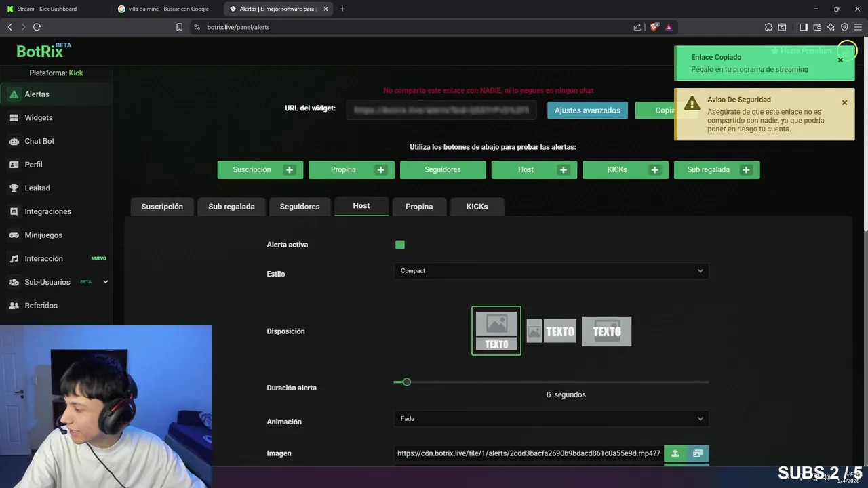This screenshot has width=868, height=488.
Task: Select text-over-image disposición layout
Action: [x=607, y=331]
